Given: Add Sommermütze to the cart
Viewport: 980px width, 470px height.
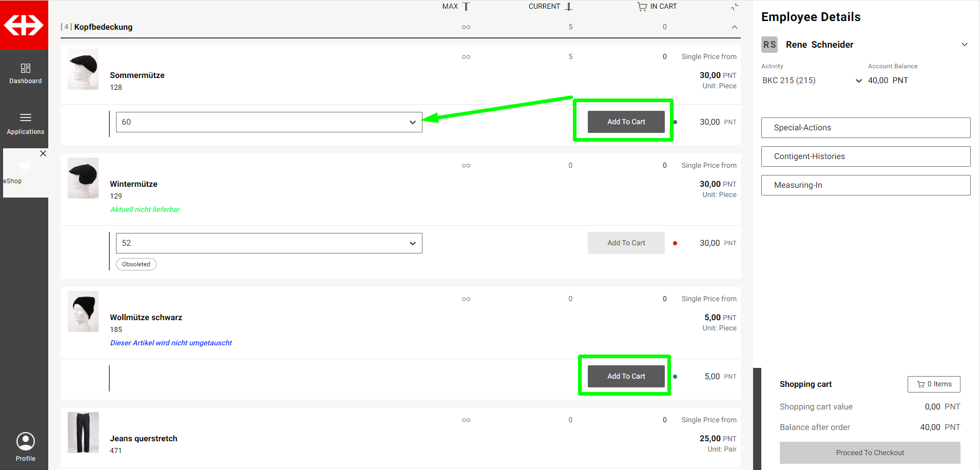Looking at the screenshot, I should pyautogui.click(x=626, y=122).
